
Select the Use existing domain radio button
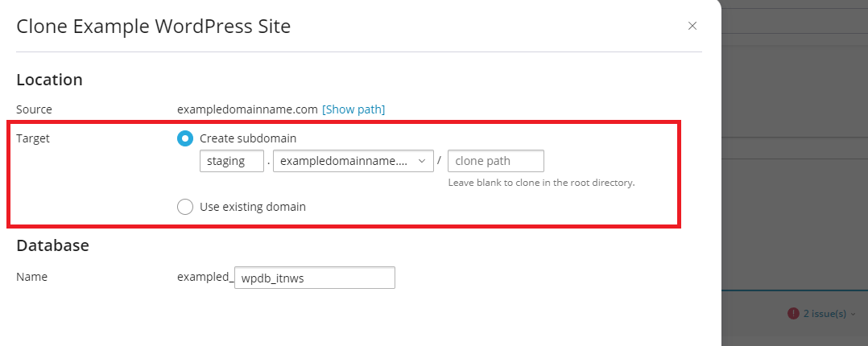pos(185,207)
